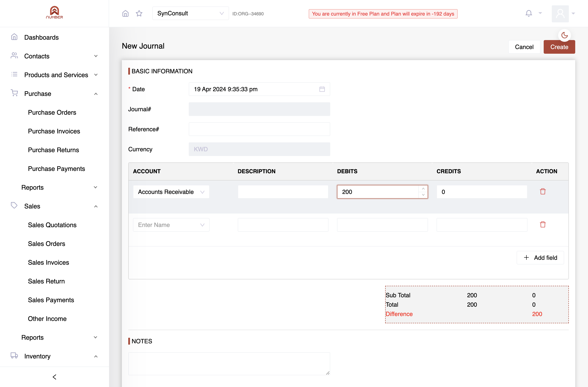Click the Create button
This screenshot has height=387, width=588.
[x=559, y=47]
